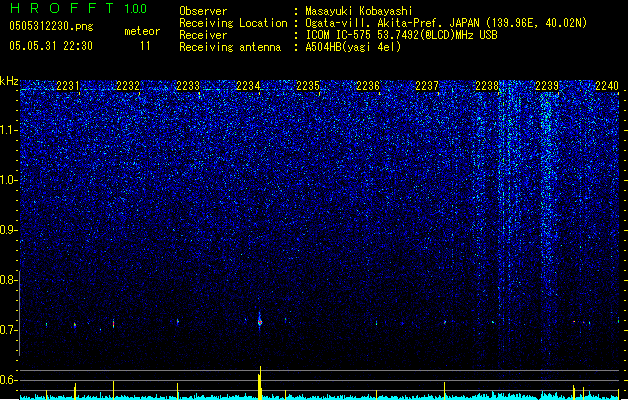Click the meteor count value 11
The image size is (629, 400).
pos(145,46)
